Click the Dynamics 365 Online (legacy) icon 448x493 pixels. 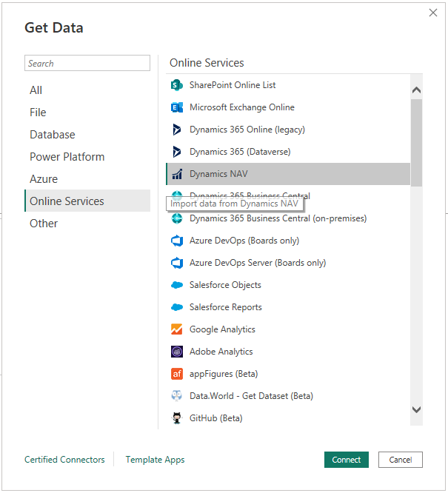tap(177, 130)
